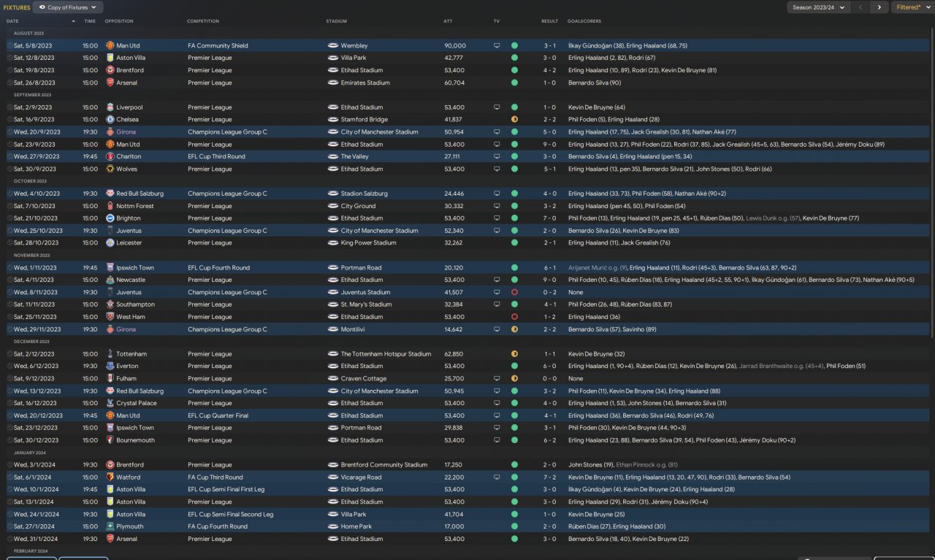This screenshot has width=935, height=560.
Task: Sort fixtures by the Att column header
Action: tap(448, 21)
